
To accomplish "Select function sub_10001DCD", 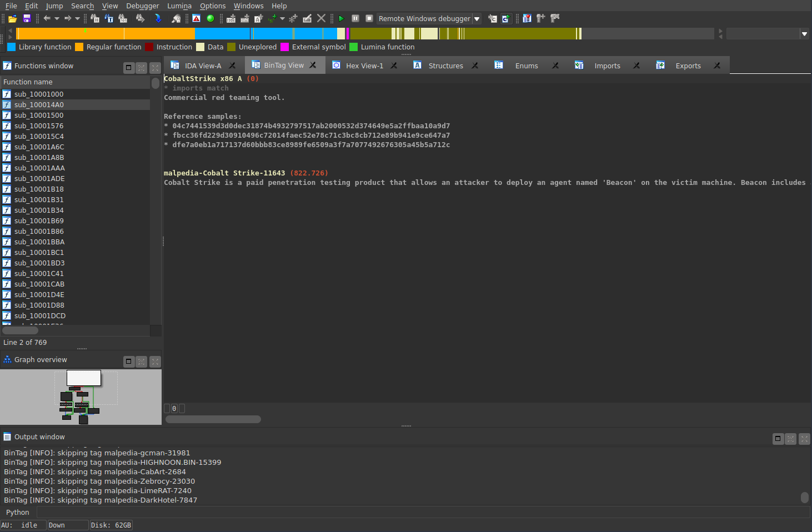I will point(75,315).
